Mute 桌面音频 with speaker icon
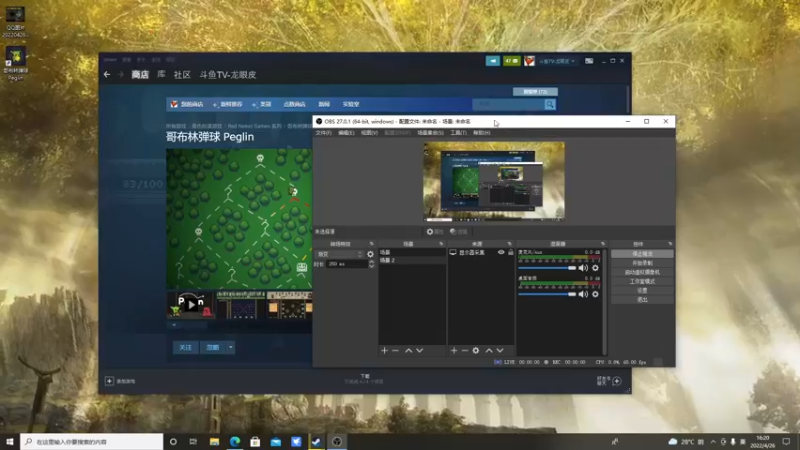 583,294
